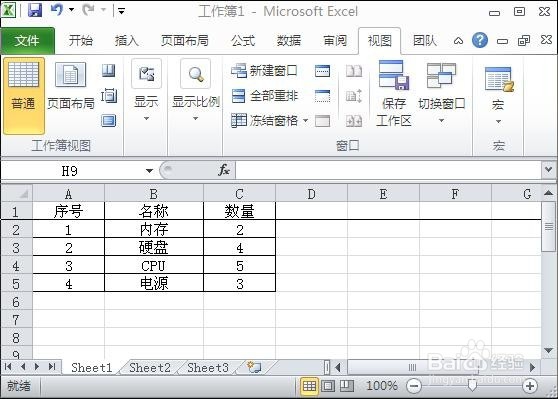558x399 pixels.
Task: Click cell containing CPU
Action: tap(154, 266)
